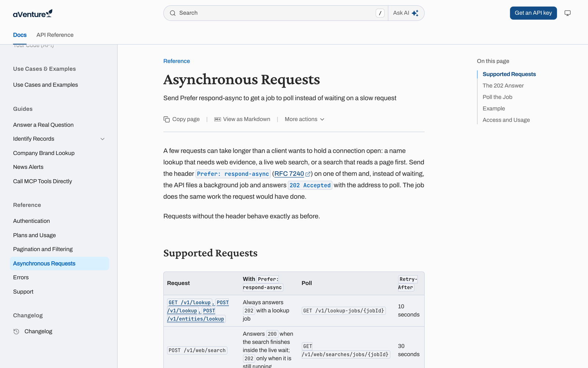Click the search magnifier icon
The height and width of the screenshot is (368, 588).
[x=173, y=13]
